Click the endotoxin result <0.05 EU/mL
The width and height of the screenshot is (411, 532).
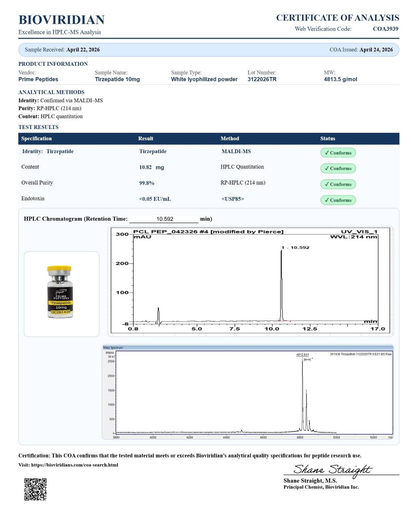click(x=155, y=199)
